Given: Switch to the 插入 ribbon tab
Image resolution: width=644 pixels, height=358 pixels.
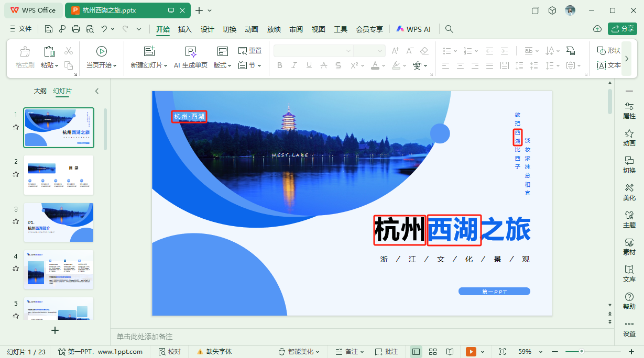Looking at the screenshot, I should click(184, 29).
